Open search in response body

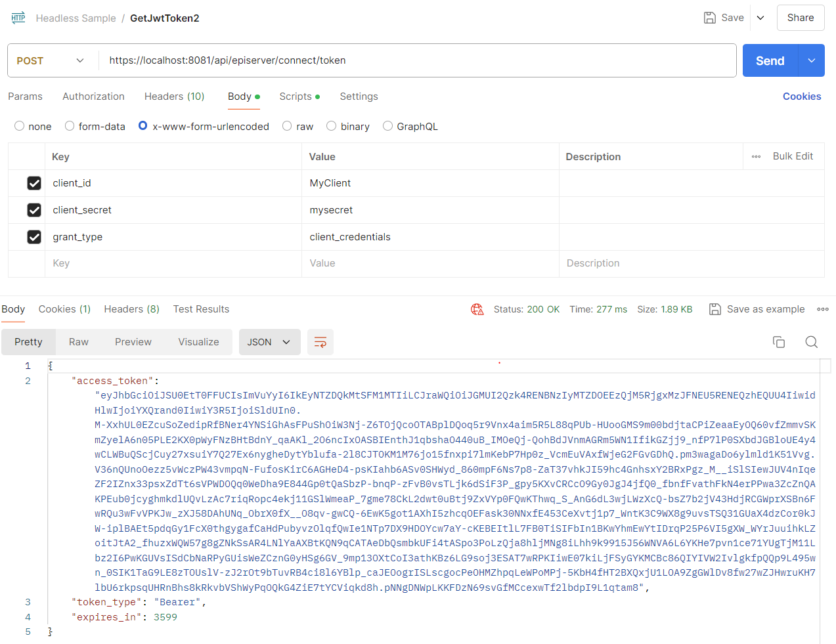tap(812, 342)
